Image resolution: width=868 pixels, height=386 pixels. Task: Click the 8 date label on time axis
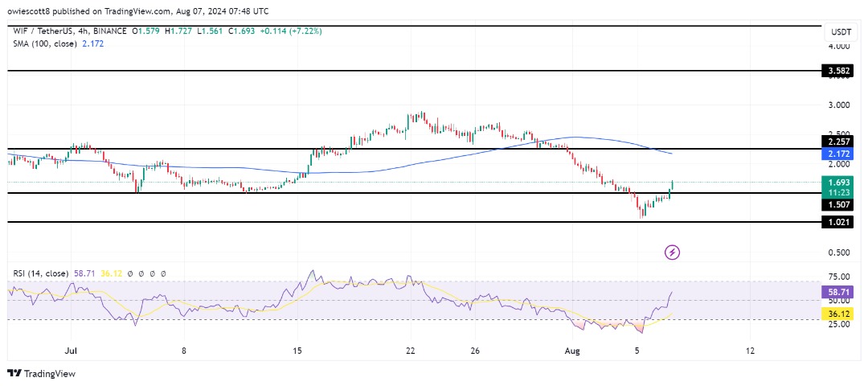(x=184, y=350)
